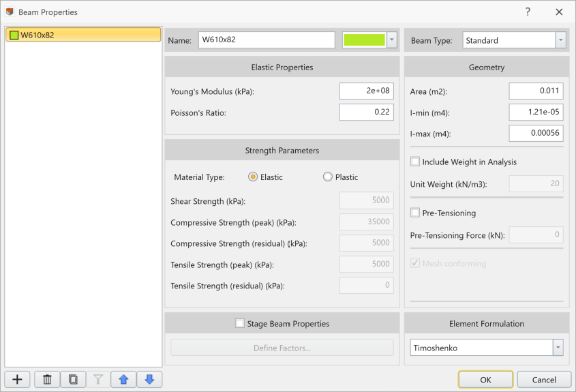Viewport: 576px width, 392px height.
Task: Click the Shear Strength value field
Action: pyautogui.click(x=367, y=200)
